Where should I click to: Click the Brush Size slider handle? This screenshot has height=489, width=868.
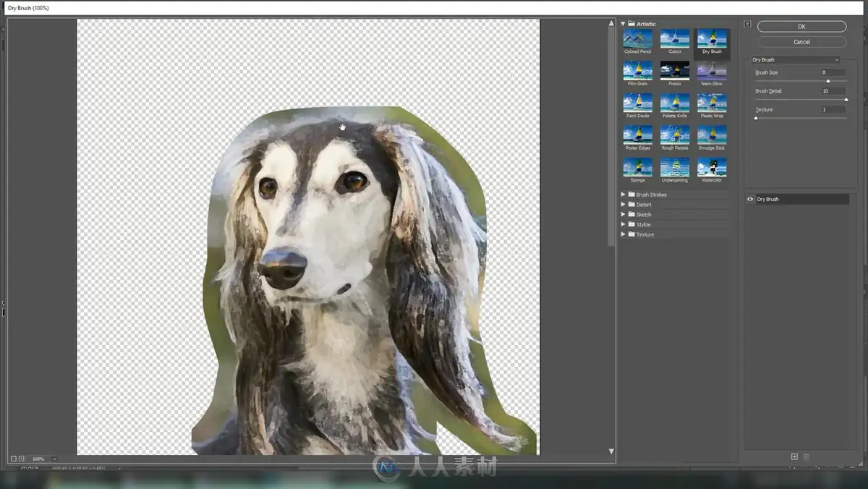(x=828, y=81)
